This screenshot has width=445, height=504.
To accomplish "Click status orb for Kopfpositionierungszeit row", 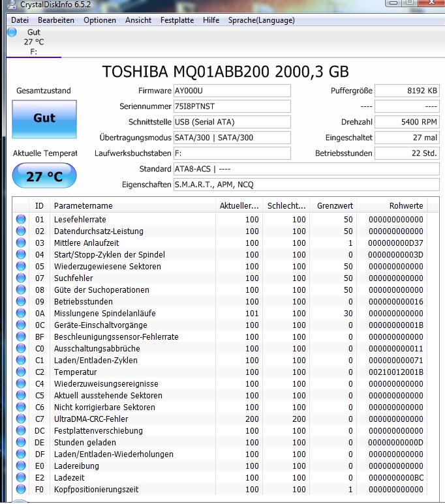I will (x=21, y=489).
